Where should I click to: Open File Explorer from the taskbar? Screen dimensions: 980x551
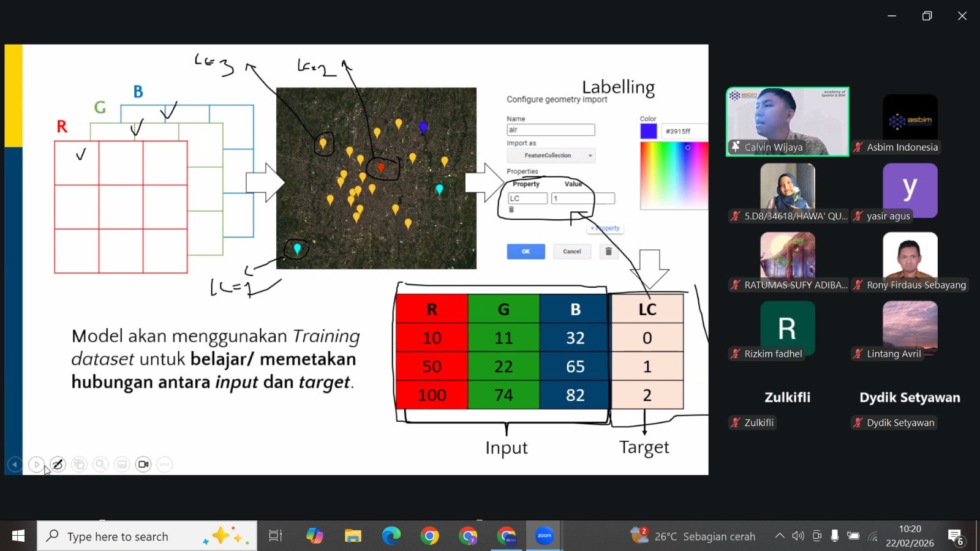353,536
